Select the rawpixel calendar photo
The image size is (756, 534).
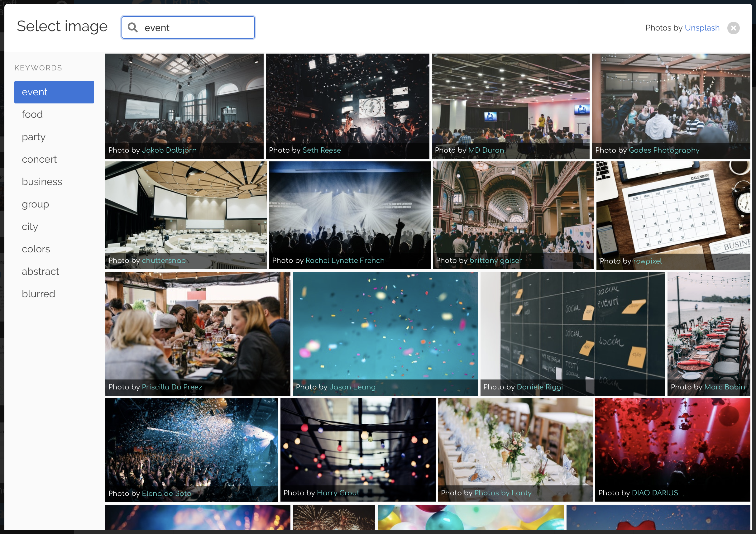(x=673, y=211)
